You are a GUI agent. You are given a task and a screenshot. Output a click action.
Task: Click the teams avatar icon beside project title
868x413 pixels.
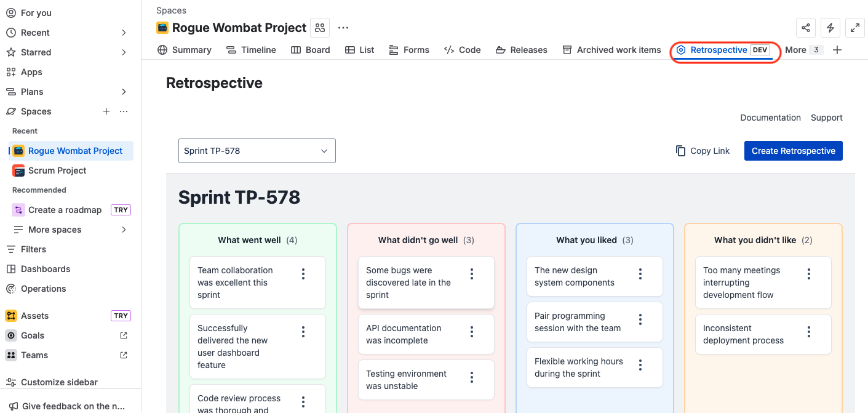[319, 28]
